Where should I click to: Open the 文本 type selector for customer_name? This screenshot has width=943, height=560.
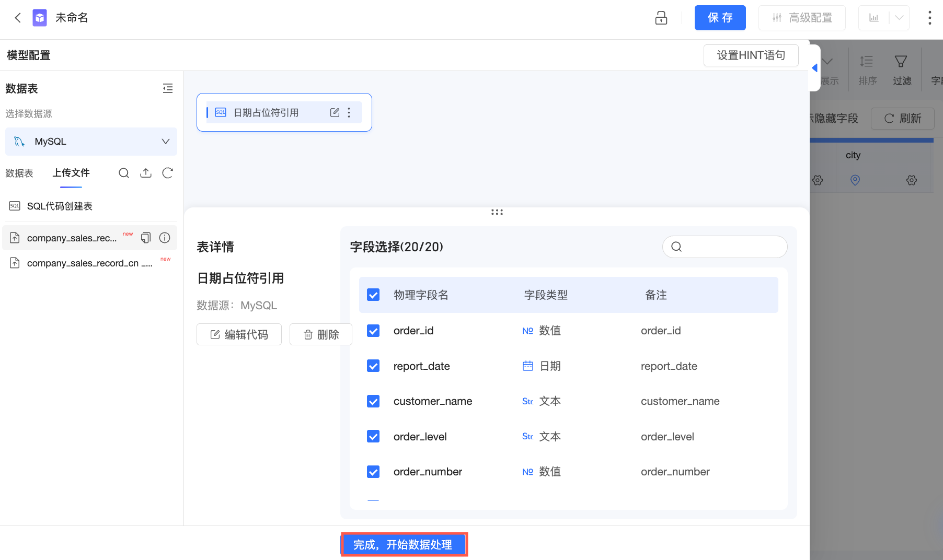(x=542, y=401)
